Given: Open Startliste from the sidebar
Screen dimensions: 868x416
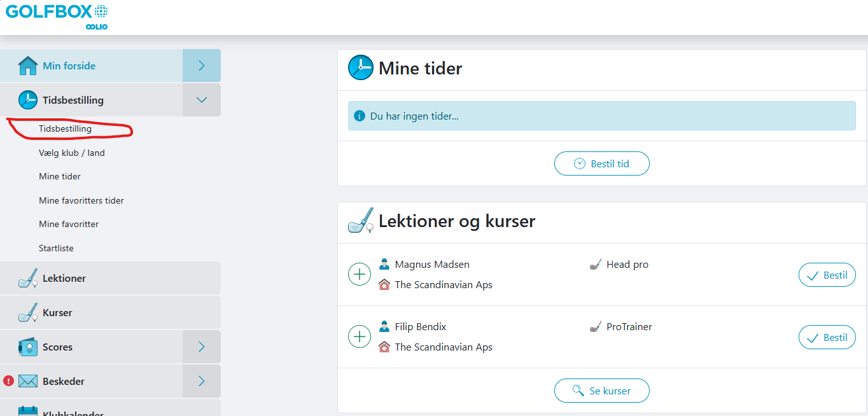Looking at the screenshot, I should 57,248.
